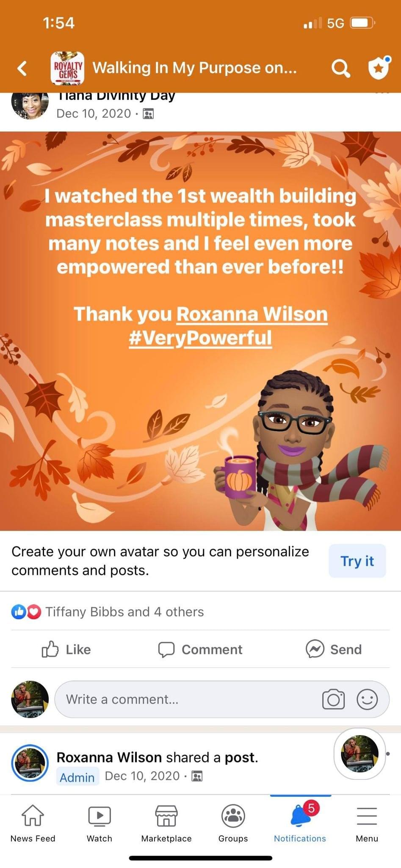This screenshot has width=401, height=868.
Task: Open the group shield star badge icon
Action: point(379,67)
